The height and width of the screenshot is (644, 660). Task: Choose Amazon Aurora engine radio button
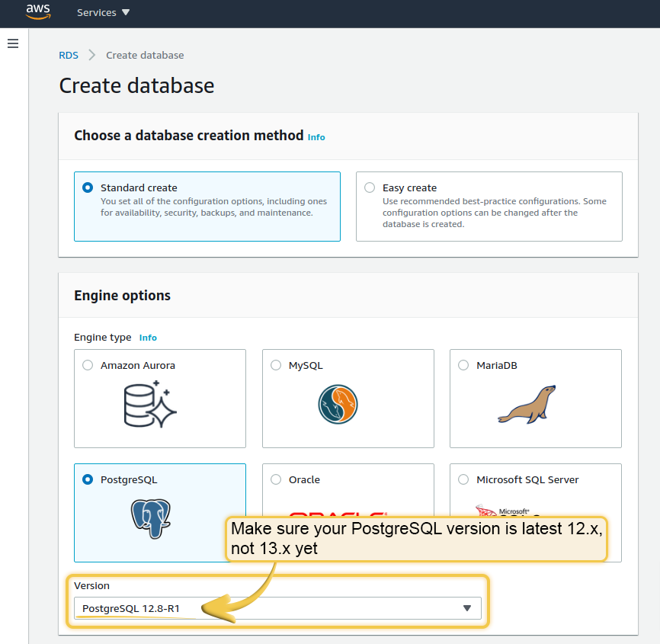point(88,365)
